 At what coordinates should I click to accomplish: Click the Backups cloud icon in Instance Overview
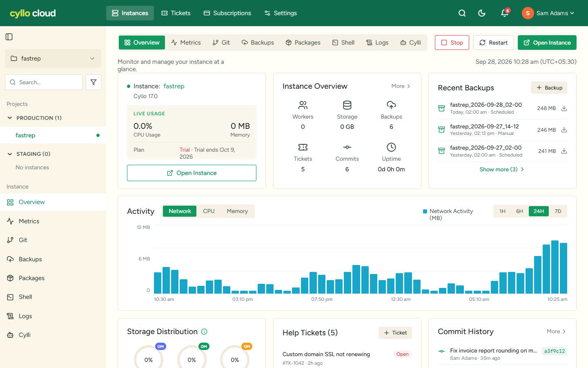tap(391, 105)
